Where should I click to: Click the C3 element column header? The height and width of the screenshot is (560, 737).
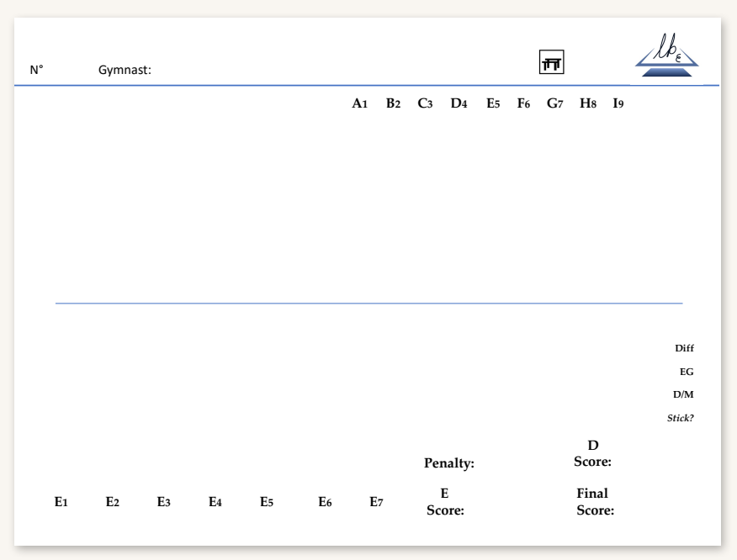click(x=425, y=103)
